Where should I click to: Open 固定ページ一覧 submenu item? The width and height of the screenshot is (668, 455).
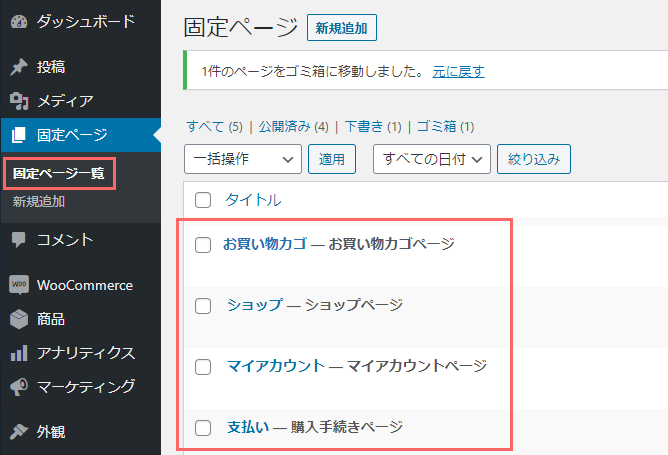(x=59, y=173)
